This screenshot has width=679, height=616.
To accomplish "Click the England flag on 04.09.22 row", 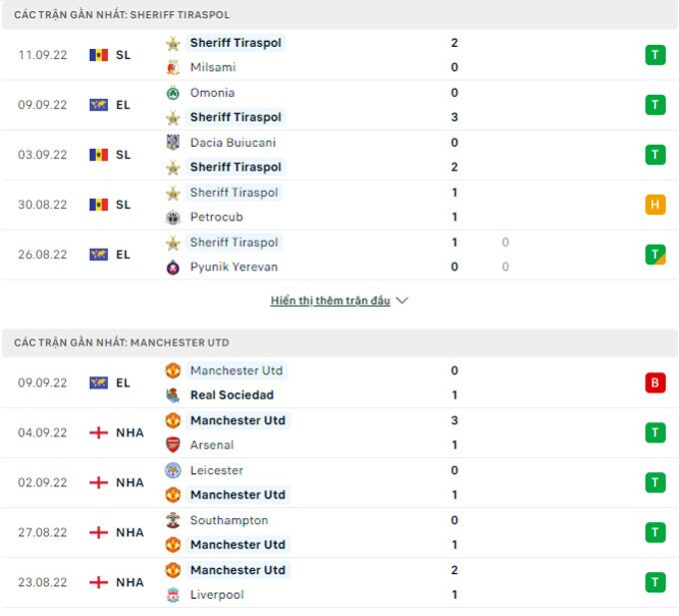I will coord(98,432).
